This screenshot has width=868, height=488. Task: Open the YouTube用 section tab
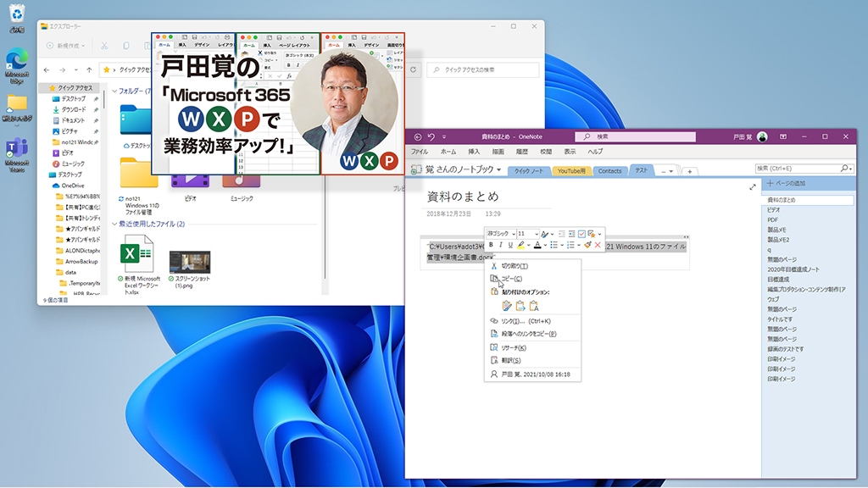(x=570, y=171)
